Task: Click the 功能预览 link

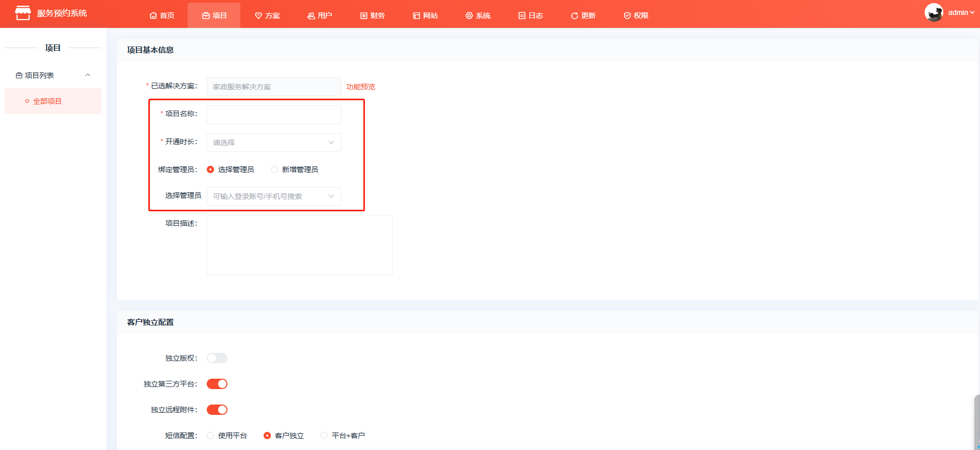Action: (360, 87)
